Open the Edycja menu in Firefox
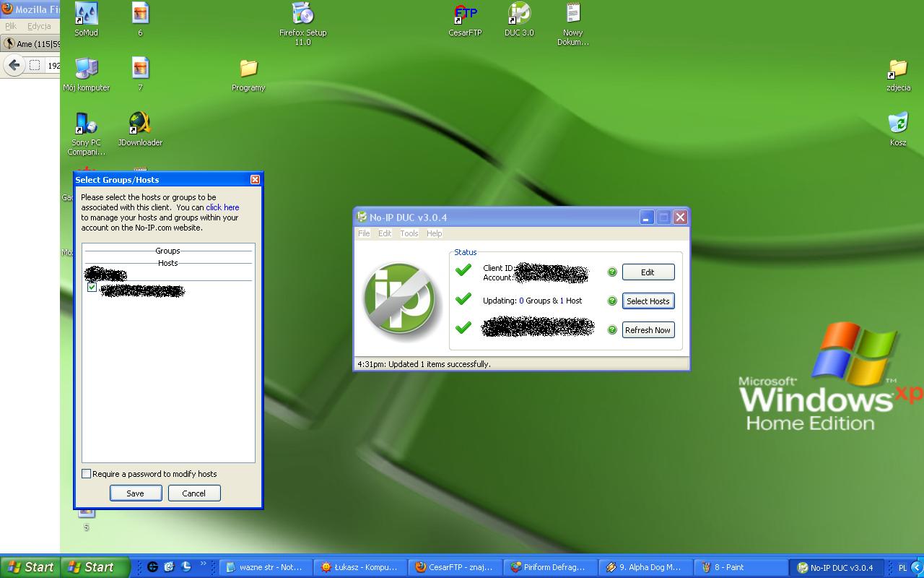This screenshot has width=924, height=578. point(39,26)
